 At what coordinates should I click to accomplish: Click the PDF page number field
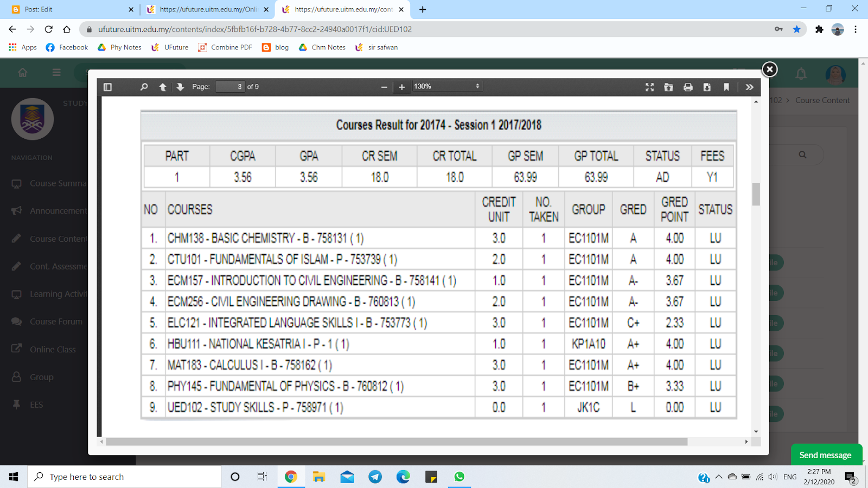[x=230, y=87]
